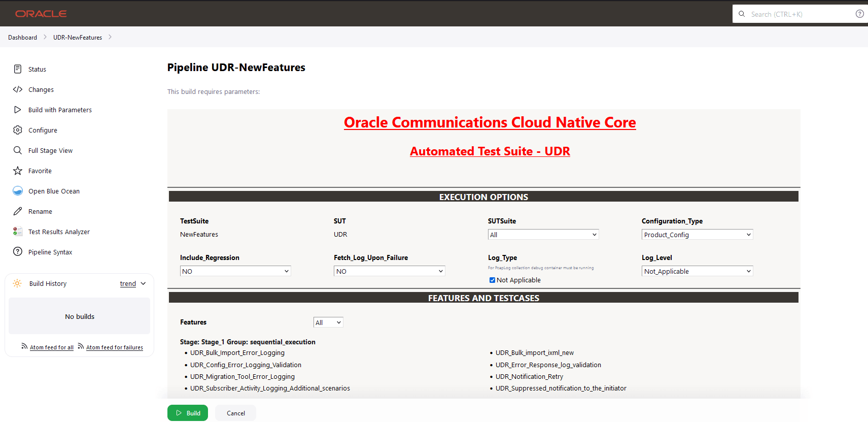
Task: Click the Oracle logo in header
Action: click(x=41, y=14)
